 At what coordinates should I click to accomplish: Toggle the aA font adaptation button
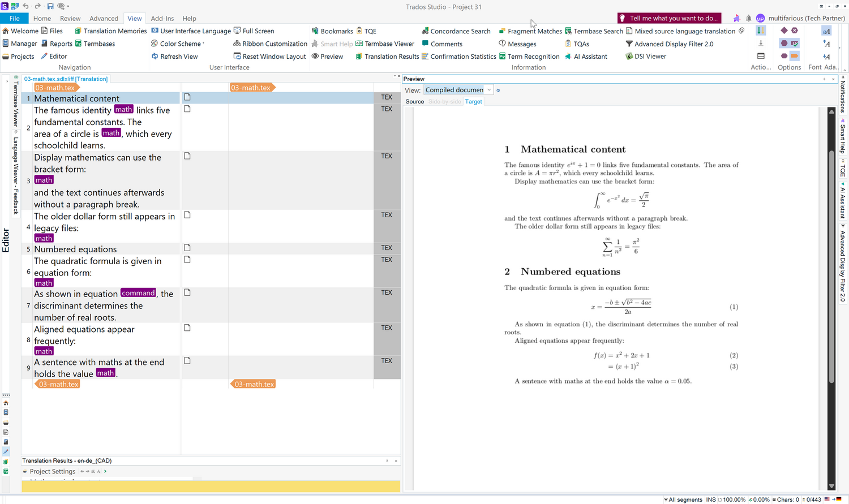pos(826,31)
